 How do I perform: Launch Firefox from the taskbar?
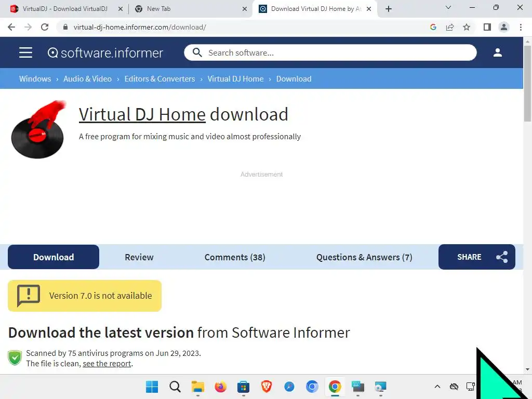click(x=220, y=387)
